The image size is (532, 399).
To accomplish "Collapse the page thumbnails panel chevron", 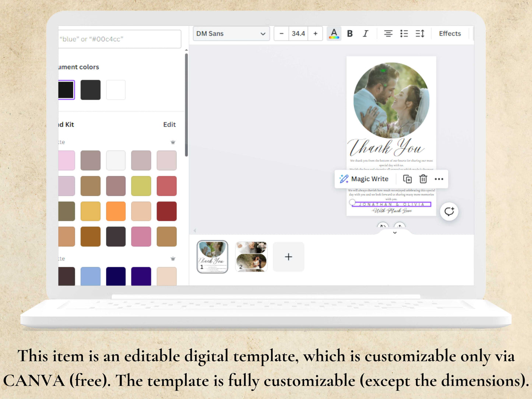I will 395,233.
